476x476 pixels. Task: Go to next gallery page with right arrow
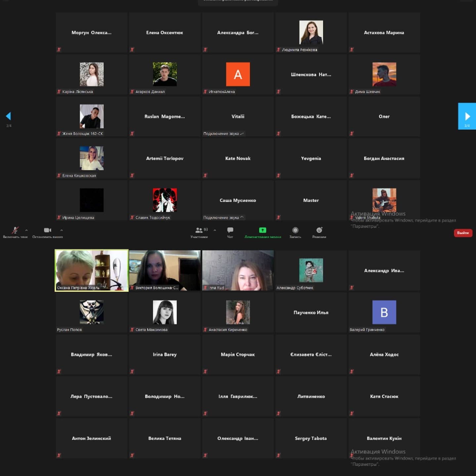pyautogui.click(x=467, y=116)
